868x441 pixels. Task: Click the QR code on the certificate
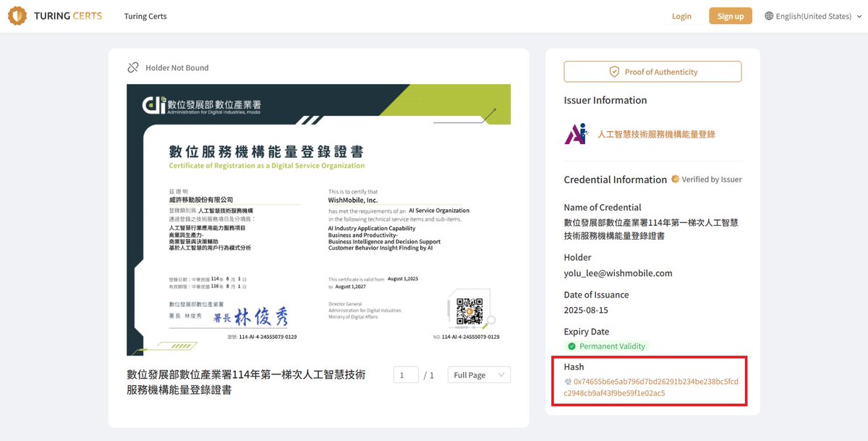tap(472, 312)
